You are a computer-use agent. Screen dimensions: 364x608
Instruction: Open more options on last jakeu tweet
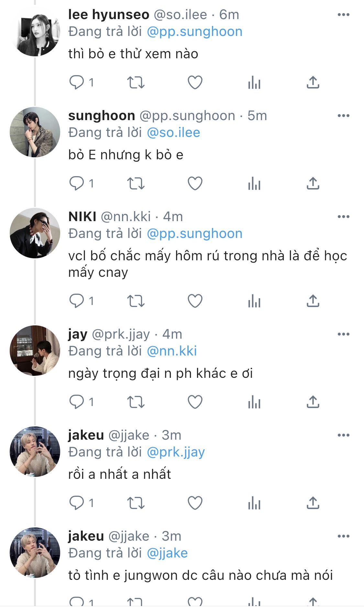coord(343,536)
